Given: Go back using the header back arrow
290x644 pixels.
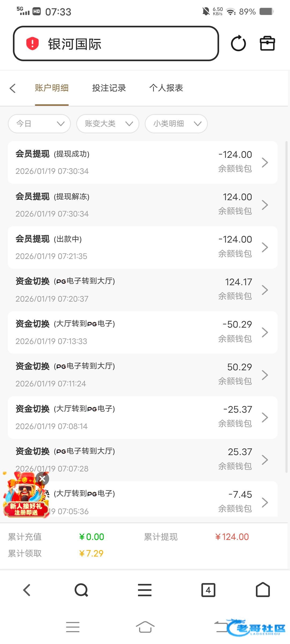Looking at the screenshot, I should [x=13, y=88].
